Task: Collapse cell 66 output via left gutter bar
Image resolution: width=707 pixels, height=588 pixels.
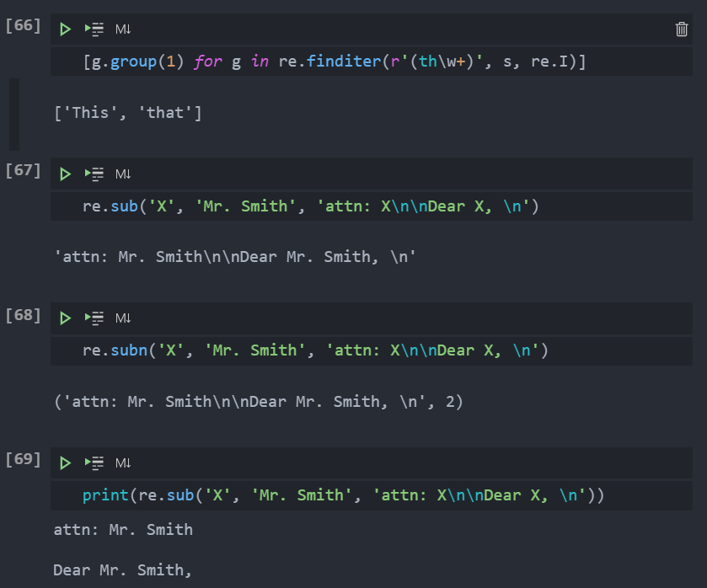Action: point(14,114)
